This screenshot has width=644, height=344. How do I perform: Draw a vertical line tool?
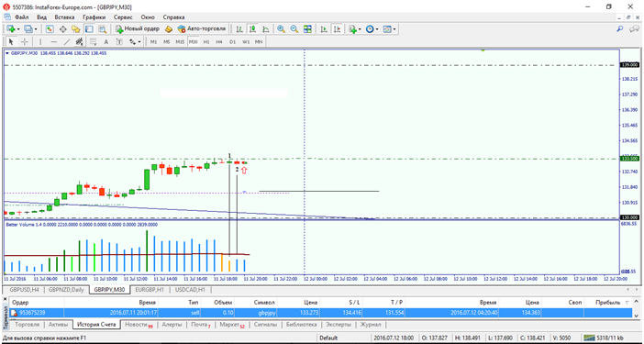[40, 41]
